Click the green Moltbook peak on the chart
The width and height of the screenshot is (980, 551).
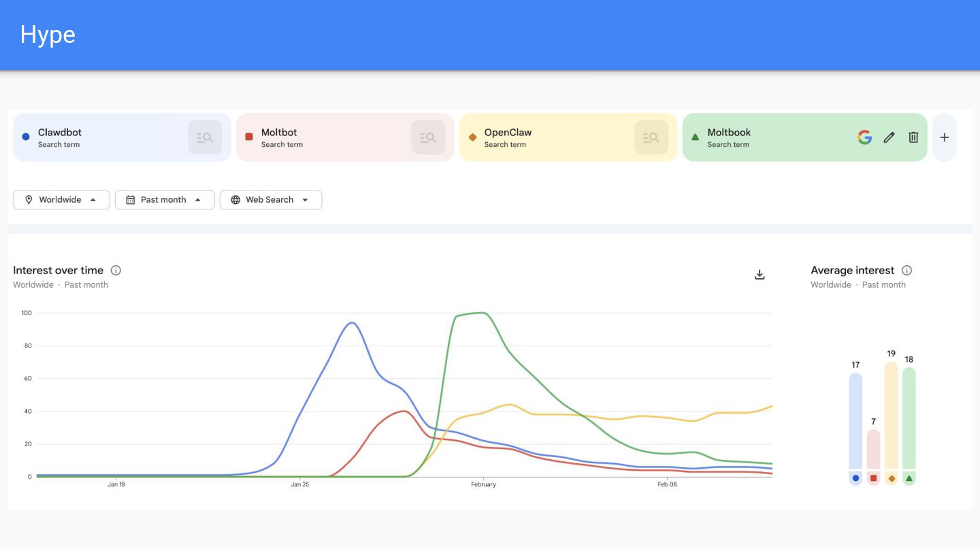[x=482, y=313]
